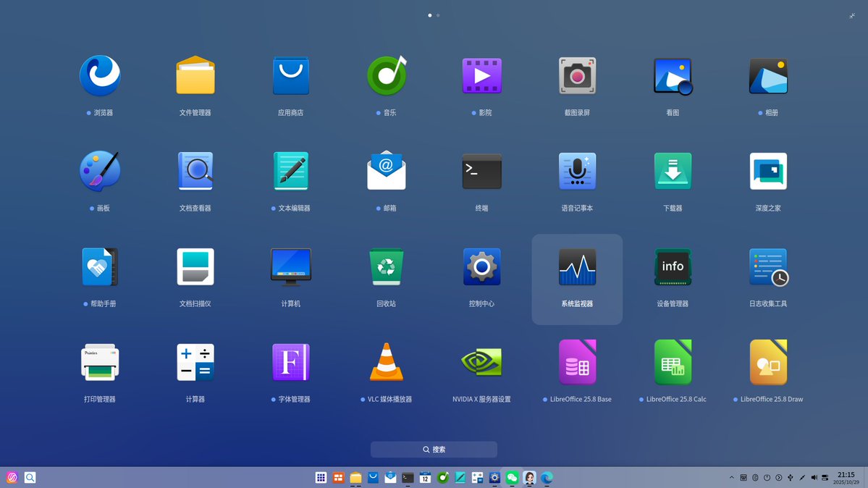Open 控制中心 control center
868x488 pixels.
481,267
